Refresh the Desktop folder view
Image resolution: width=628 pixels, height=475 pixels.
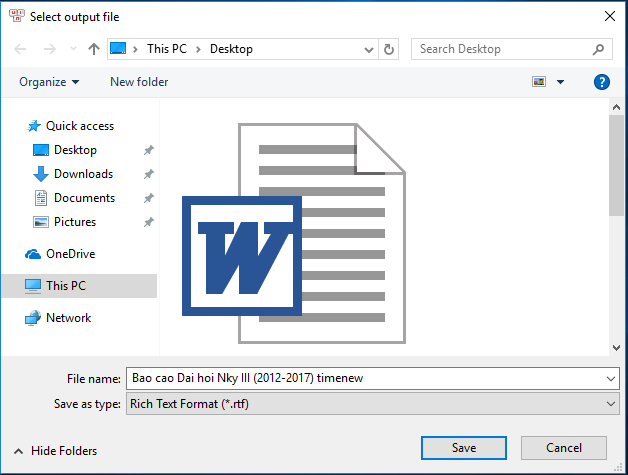388,49
